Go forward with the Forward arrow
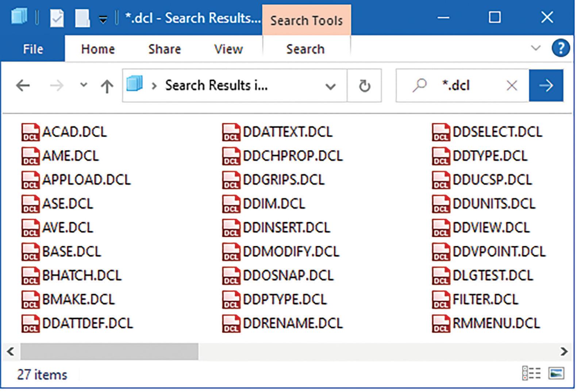Viewport: 577px width, 392px height. [57, 86]
